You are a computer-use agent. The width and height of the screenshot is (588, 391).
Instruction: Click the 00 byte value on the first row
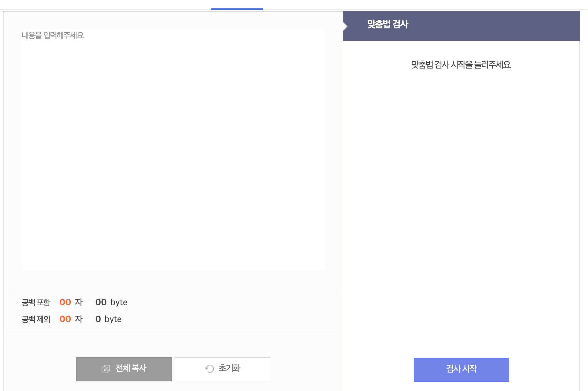(x=111, y=302)
